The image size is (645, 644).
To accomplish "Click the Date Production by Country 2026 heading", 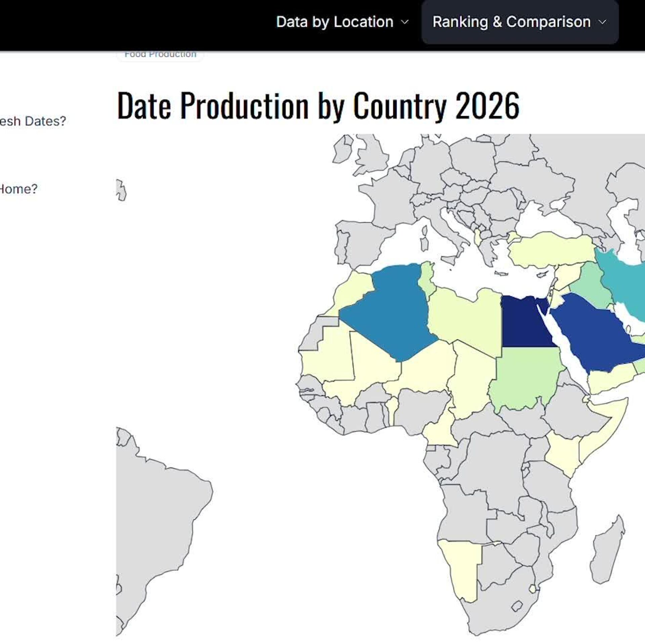I will (x=318, y=106).
